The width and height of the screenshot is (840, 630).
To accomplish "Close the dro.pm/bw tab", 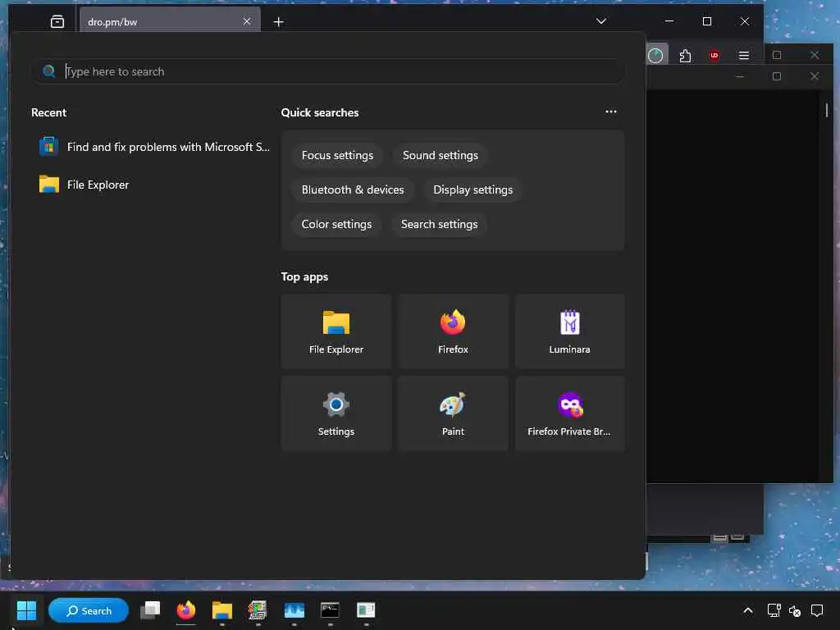I will click(246, 21).
